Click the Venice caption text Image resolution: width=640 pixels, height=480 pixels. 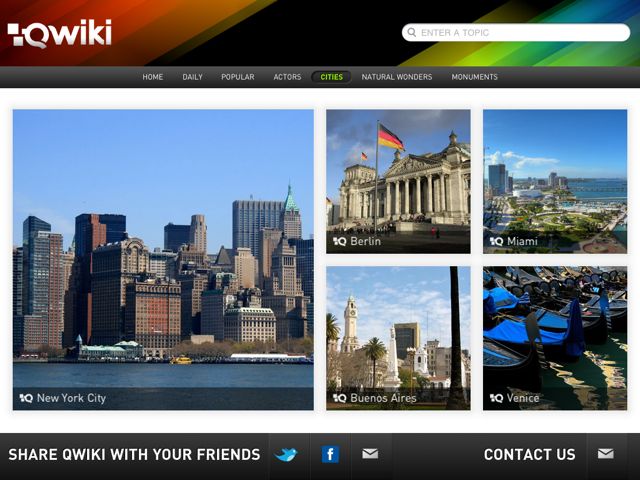coord(523,398)
